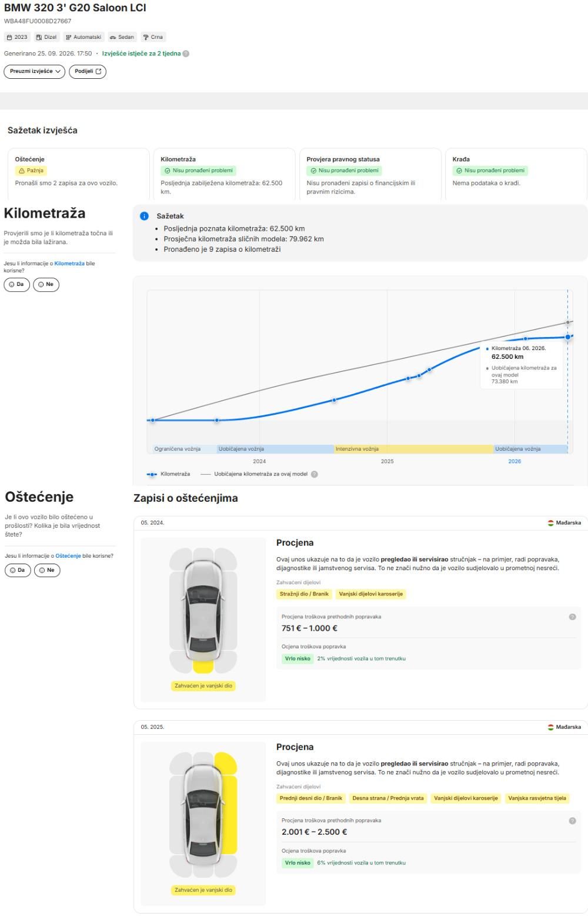Click the help icon in the chart legend
Screen dimensions: 588x916
click(314, 474)
